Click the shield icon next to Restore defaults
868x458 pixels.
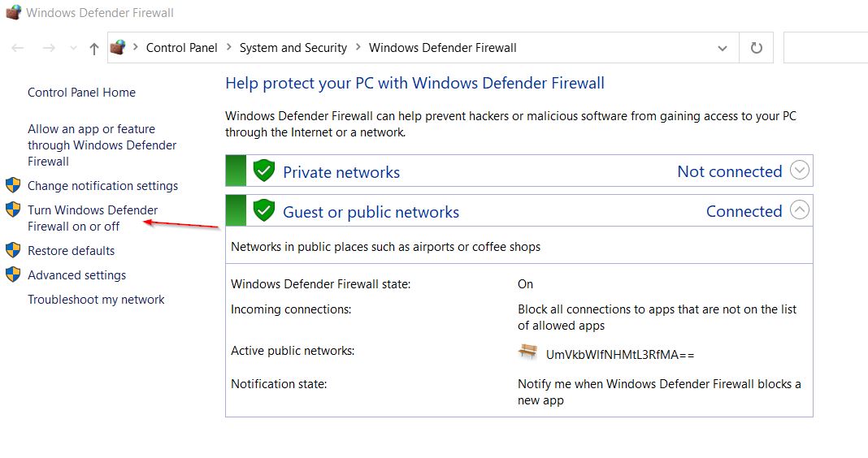(x=13, y=250)
